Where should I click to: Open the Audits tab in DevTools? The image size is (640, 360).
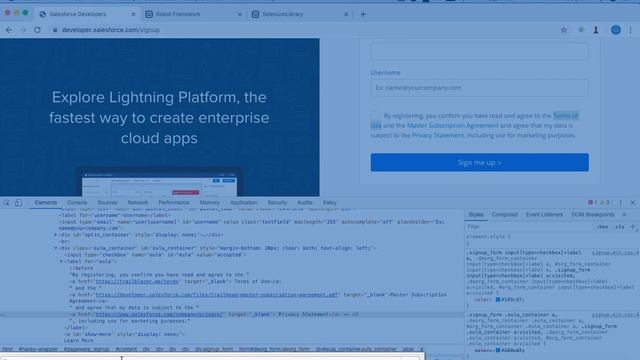(305, 202)
